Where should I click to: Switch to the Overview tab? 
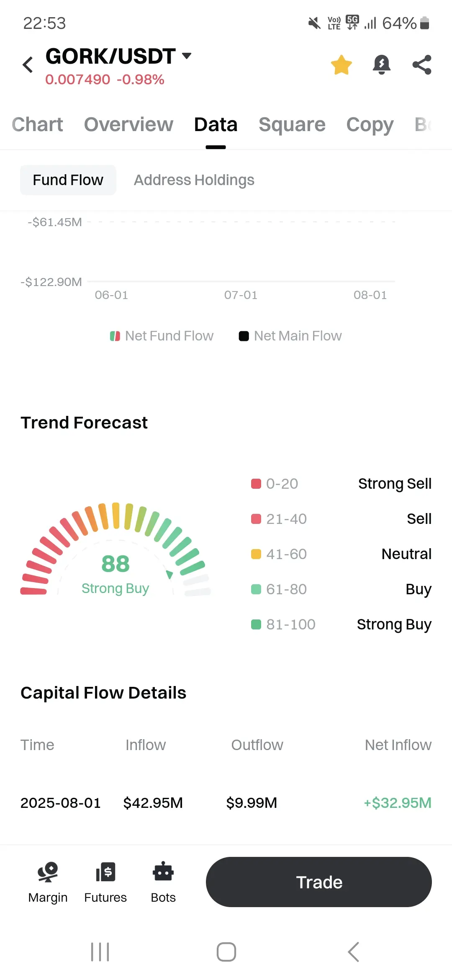(128, 124)
